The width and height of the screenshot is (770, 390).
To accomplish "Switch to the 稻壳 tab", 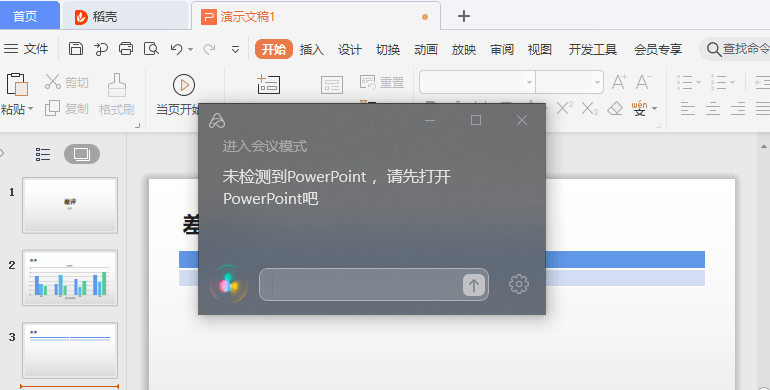I will pos(125,16).
